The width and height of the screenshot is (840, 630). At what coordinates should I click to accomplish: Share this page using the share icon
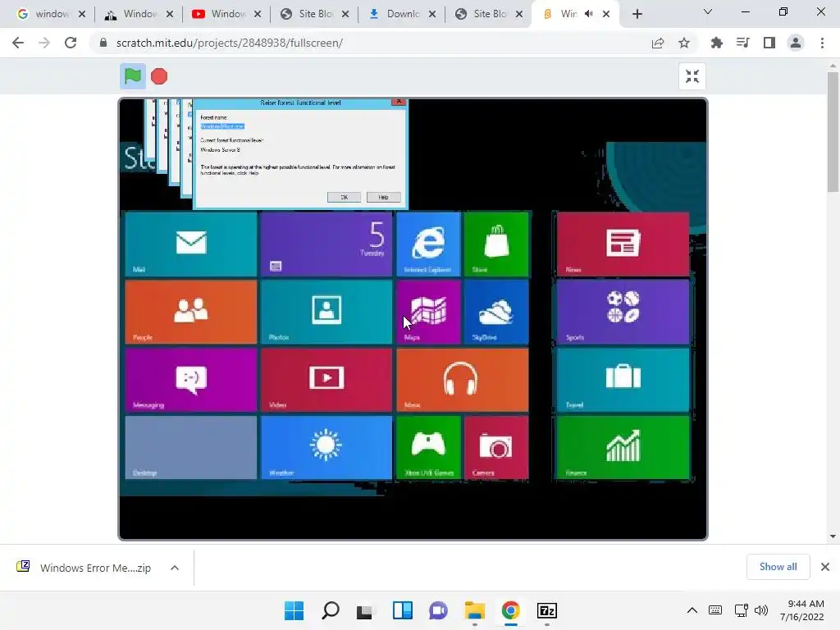[658, 43]
